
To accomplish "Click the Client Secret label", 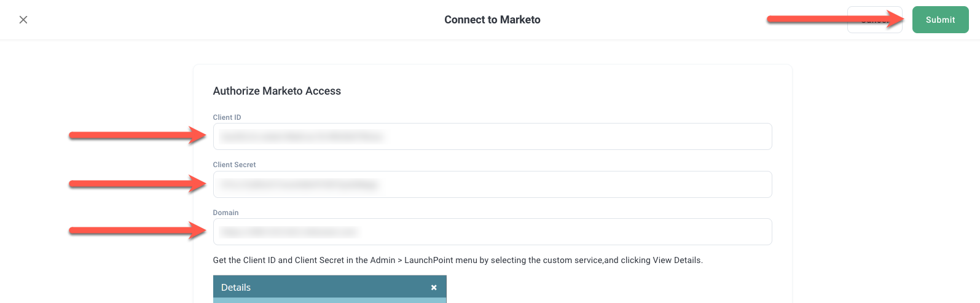I will 234,165.
